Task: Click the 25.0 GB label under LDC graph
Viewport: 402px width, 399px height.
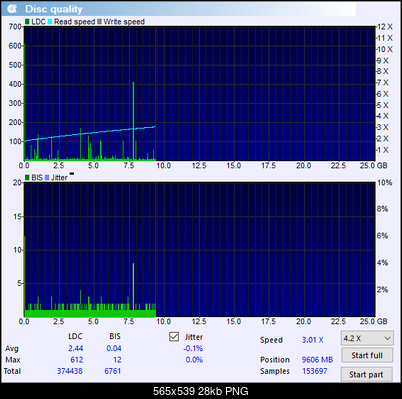Action: tap(373, 165)
